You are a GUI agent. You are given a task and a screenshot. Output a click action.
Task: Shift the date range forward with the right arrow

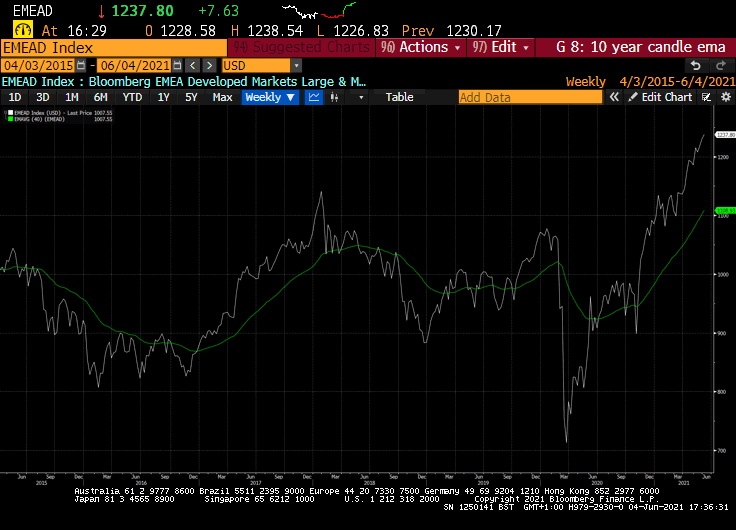click(x=210, y=65)
